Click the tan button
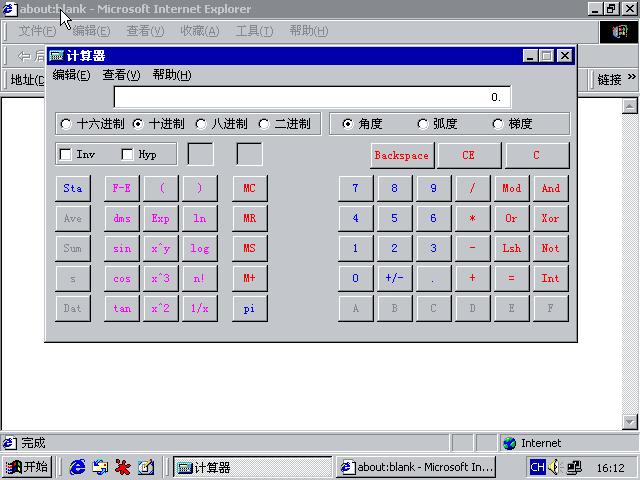The height and width of the screenshot is (480, 640). (122, 309)
